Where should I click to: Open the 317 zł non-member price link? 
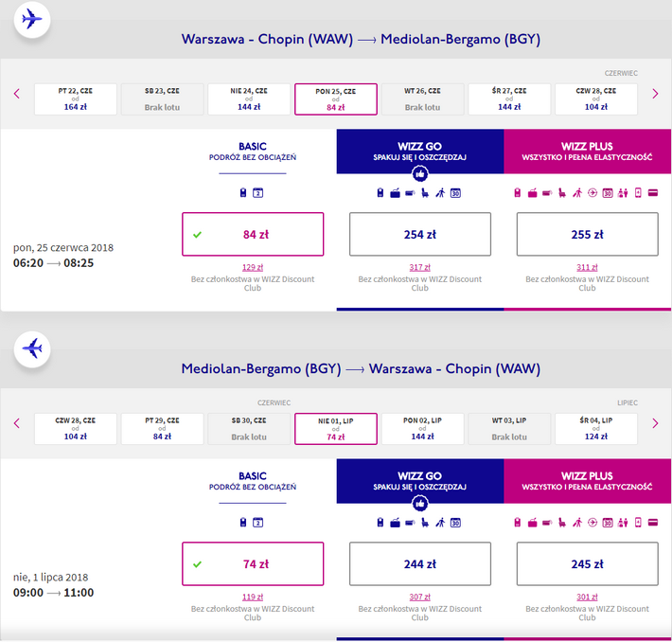click(x=419, y=267)
